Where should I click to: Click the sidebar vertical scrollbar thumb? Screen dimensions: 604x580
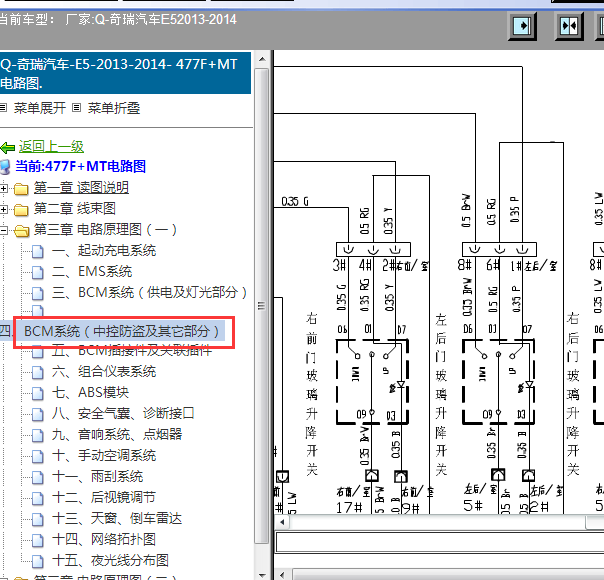click(262, 306)
